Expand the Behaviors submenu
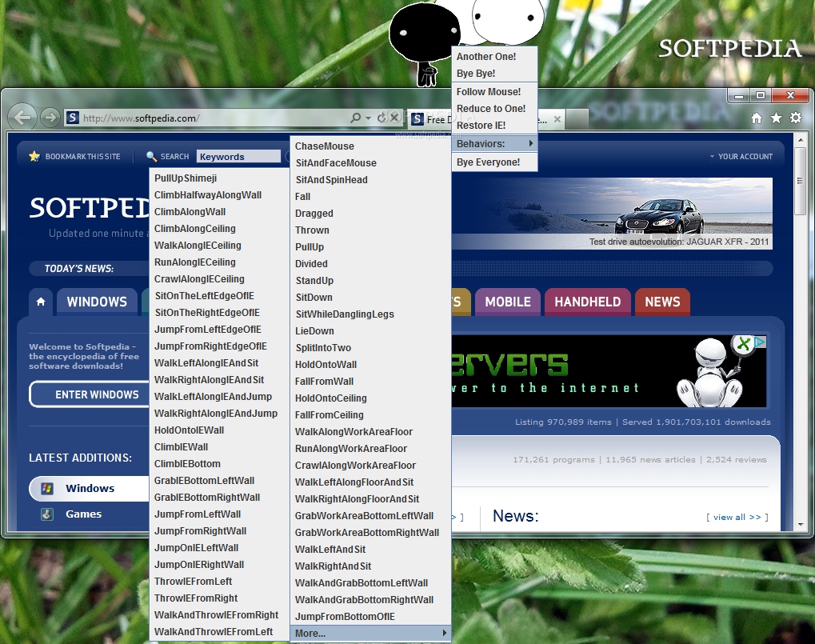This screenshot has width=815, height=644. (494, 143)
